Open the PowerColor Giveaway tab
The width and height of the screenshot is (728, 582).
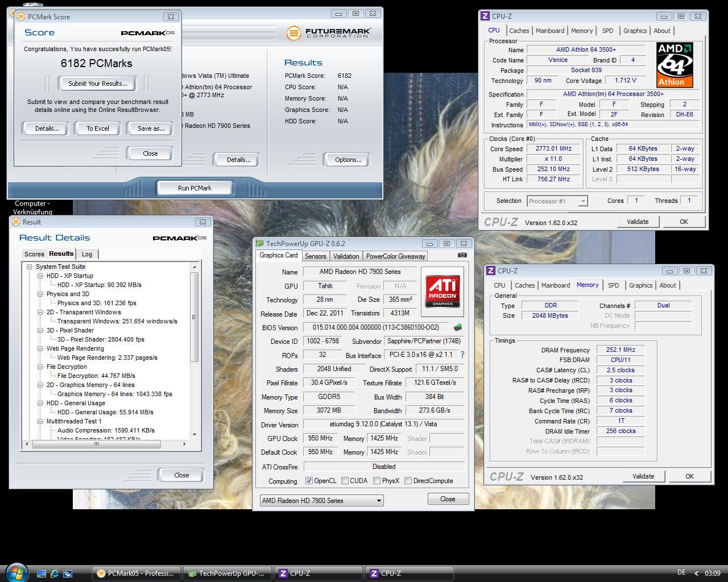[395, 256]
